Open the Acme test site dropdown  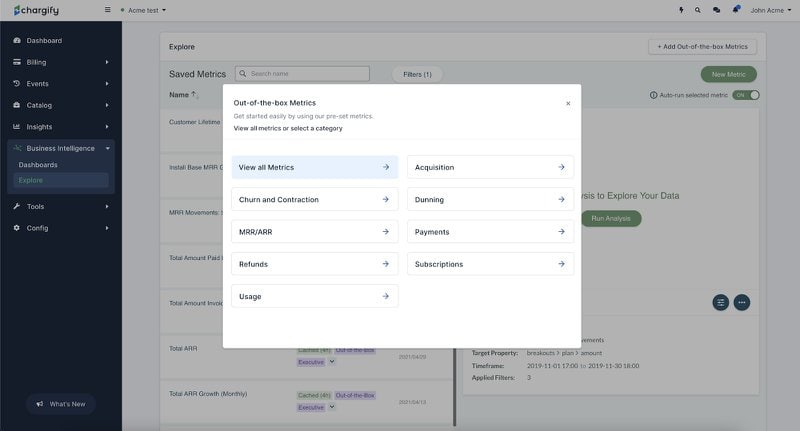pyautogui.click(x=143, y=10)
